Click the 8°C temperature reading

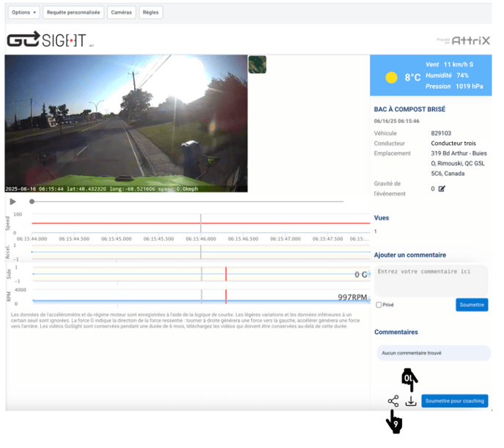tap(412, 78)
